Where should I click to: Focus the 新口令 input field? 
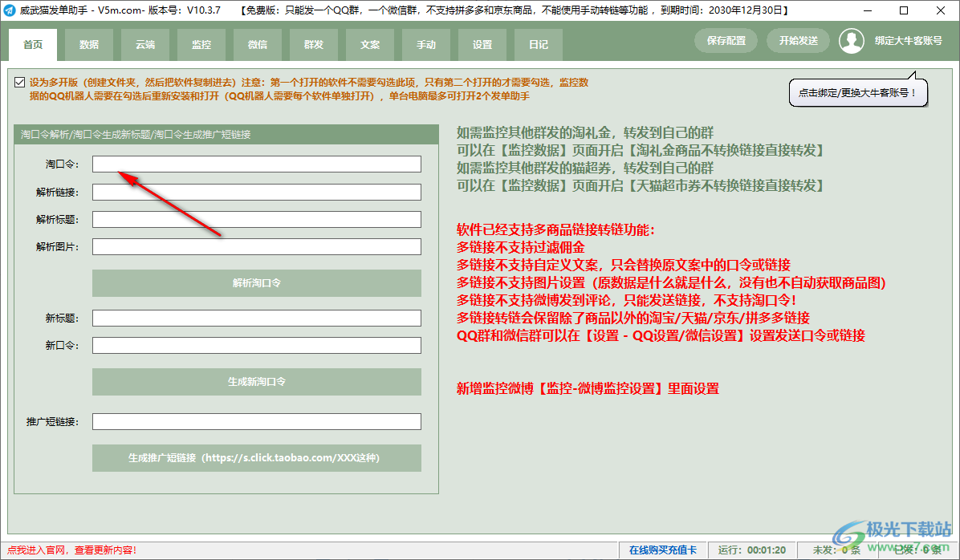[x=257, y=345]
